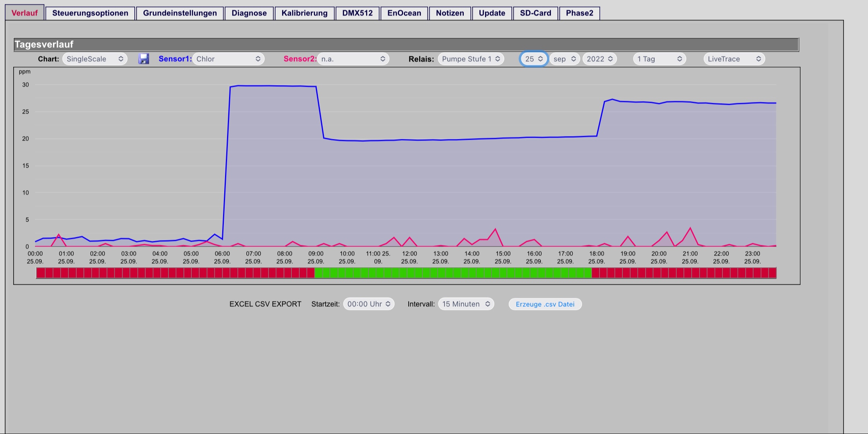Open the Relais Pumpe Stufe 1 dropdown
The image size is (868, 434).
[471, 59]
